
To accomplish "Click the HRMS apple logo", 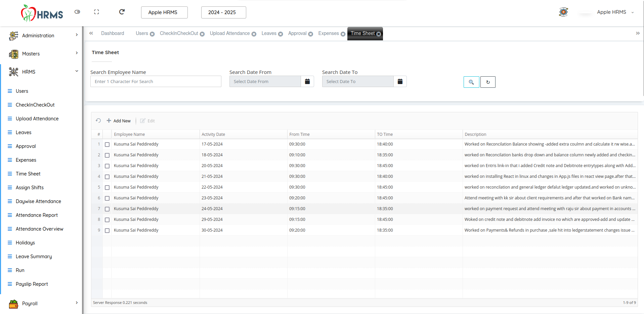I will pyautogui.click(x=42, y=13).
